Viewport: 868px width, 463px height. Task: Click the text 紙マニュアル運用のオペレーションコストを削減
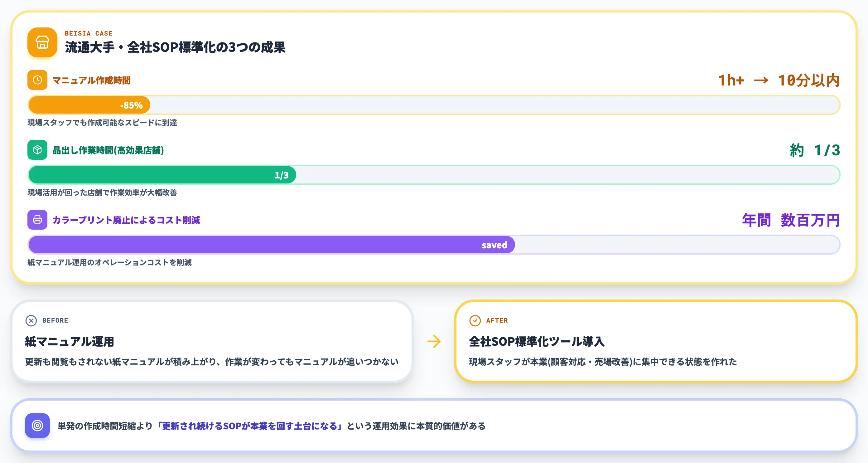click(109, 262)
